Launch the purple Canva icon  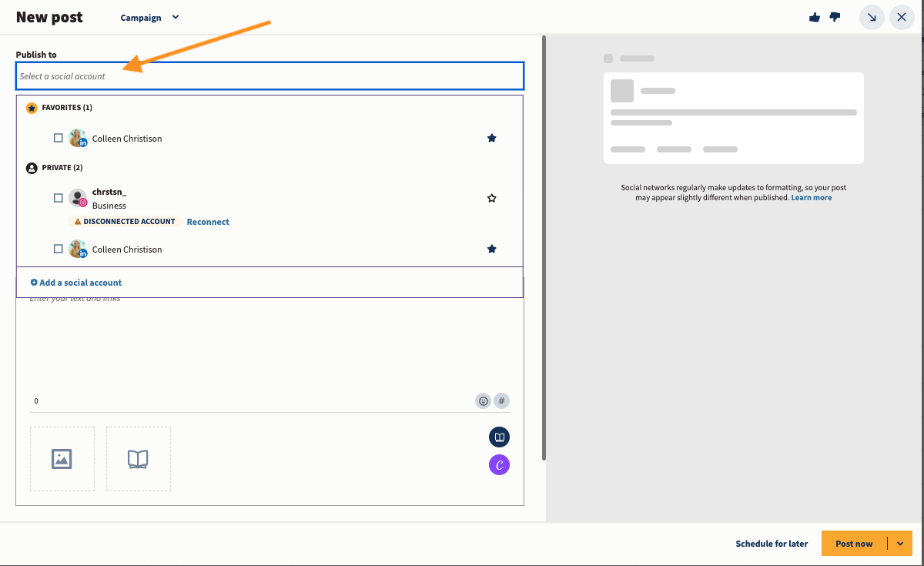[499, 464]
